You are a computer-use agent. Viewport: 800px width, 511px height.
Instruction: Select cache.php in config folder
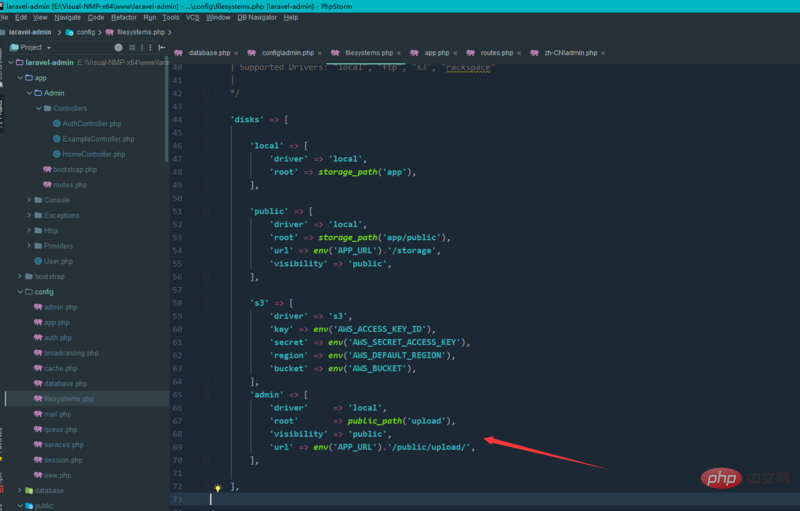60,368
